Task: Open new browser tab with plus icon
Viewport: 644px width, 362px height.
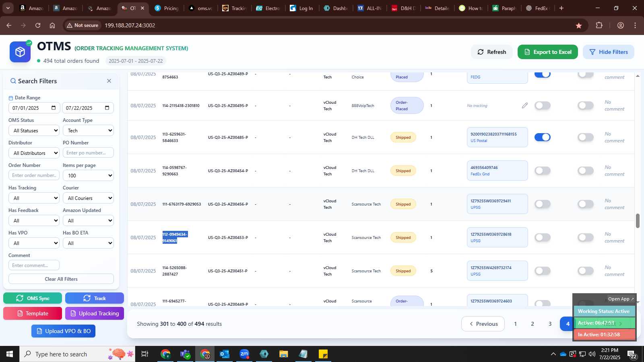Action: tap(561, 8)
